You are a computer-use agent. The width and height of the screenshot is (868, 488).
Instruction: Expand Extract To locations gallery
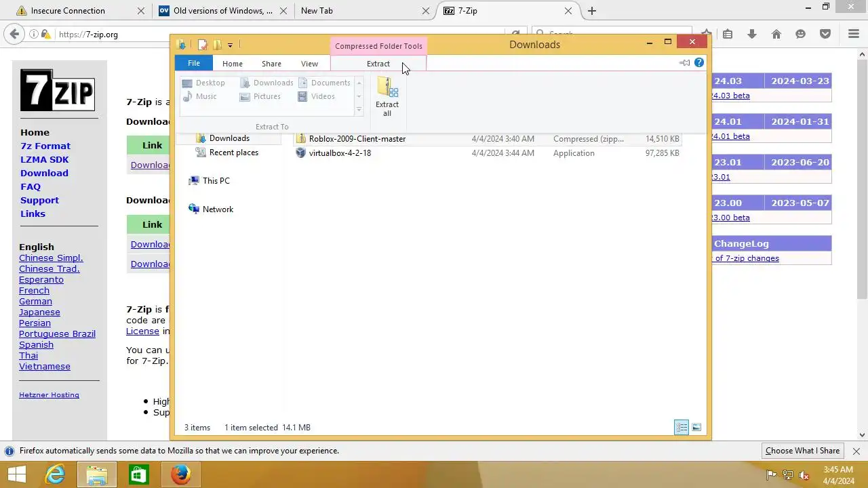[x=359, y=109]
